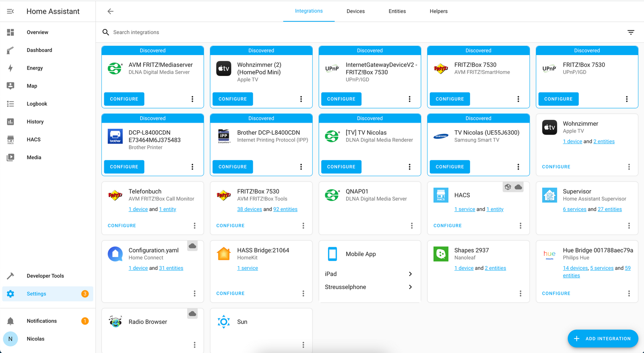The height and width of the screenshot is (353, 644).
Task: Open the Logbook sidebar item
Action: click(x=47, y=104)
